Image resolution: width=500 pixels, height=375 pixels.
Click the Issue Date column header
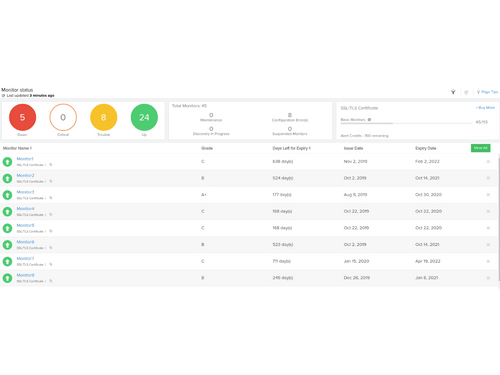coord(353,148)
